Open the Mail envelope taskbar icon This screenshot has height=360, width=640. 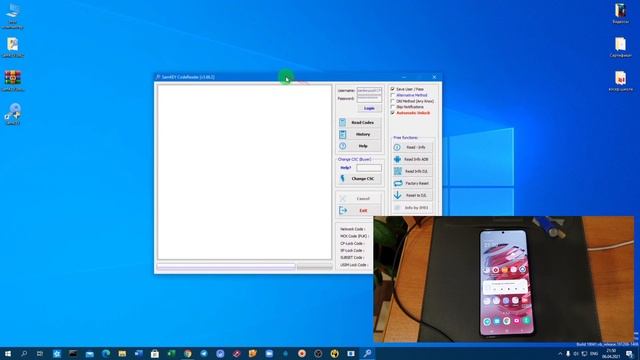click(89, 354)
